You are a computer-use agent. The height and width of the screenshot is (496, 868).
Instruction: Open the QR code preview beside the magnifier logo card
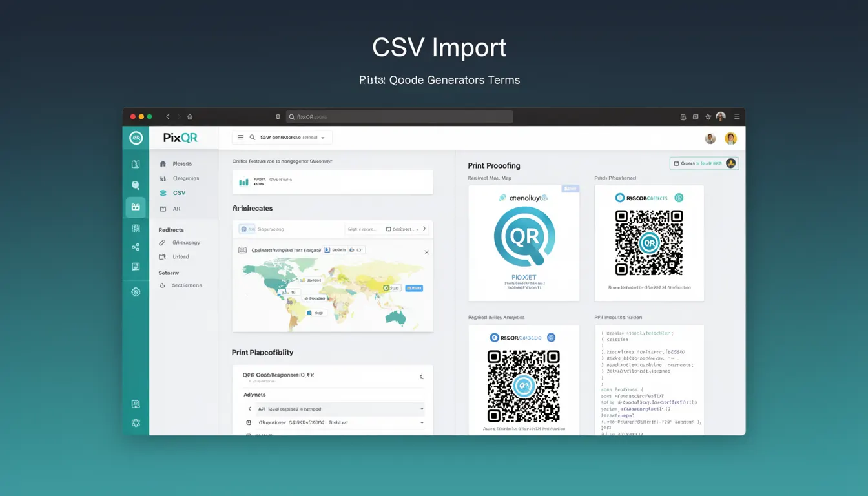[x=649, y=243]
